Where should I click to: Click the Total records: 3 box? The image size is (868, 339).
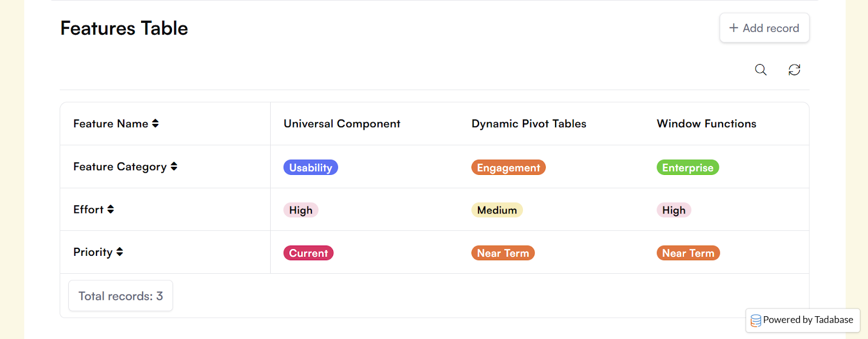click(x=120, y=296)
